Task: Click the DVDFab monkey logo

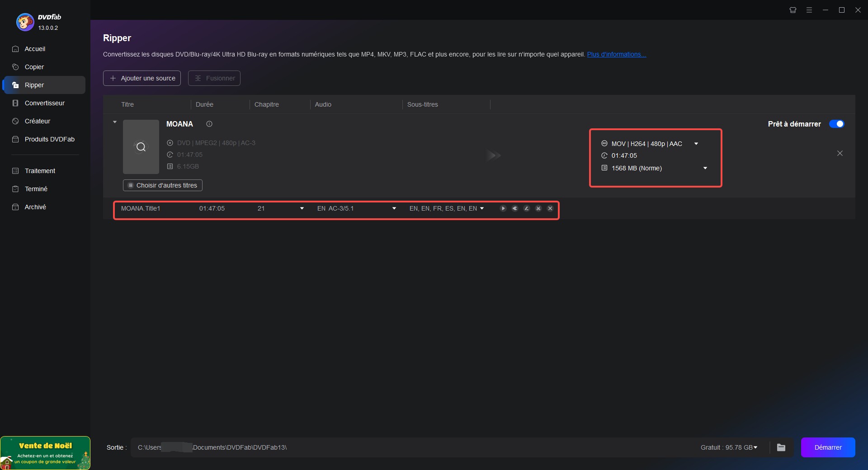Action: (25, 22)
